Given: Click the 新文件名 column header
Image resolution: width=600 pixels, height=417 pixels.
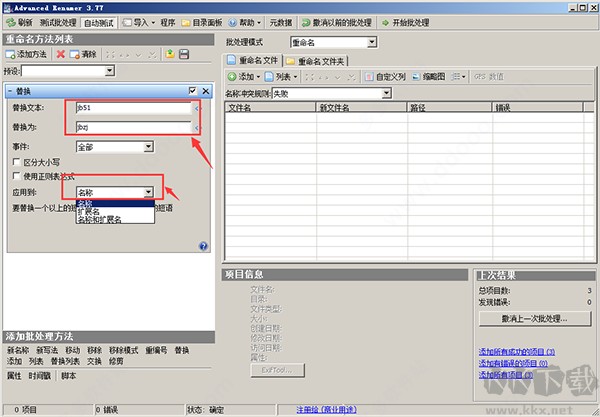Looking at the screenshot, I should (x=361, y=108).
